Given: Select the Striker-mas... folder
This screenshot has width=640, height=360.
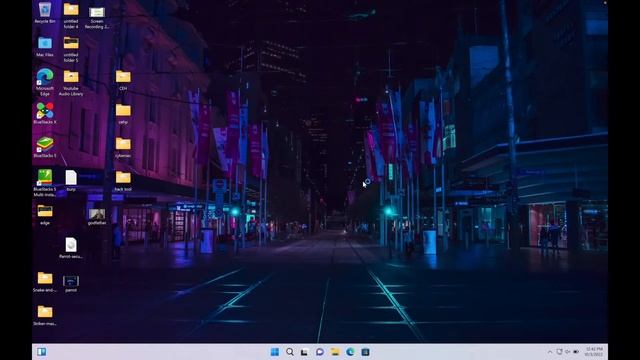Looking at the screenshot, I should click(45, 316).
